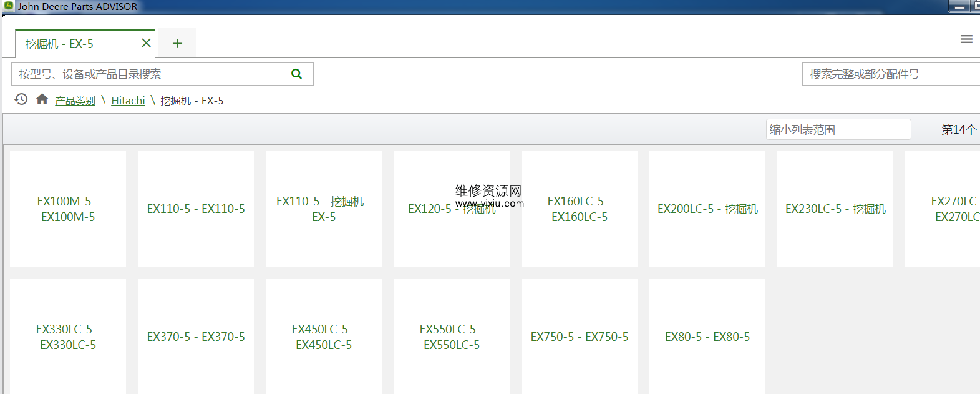This screenshot has width=980, height=394.
Task: Choose the EX750-5 - EX750-5 tile
Action: coord(579,337)
